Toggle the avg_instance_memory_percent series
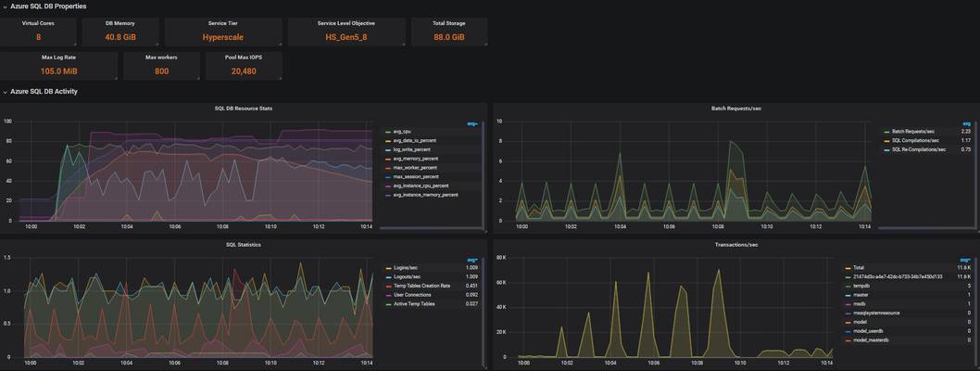 (x=425, y=195)
